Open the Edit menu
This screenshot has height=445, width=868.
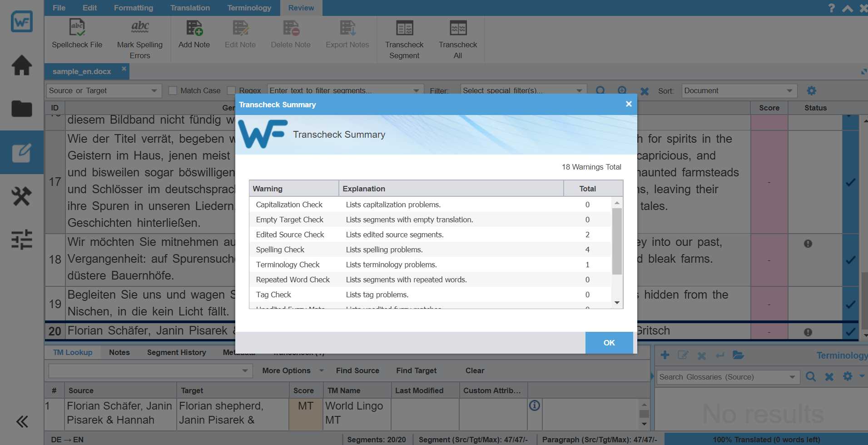coord(89,8)
